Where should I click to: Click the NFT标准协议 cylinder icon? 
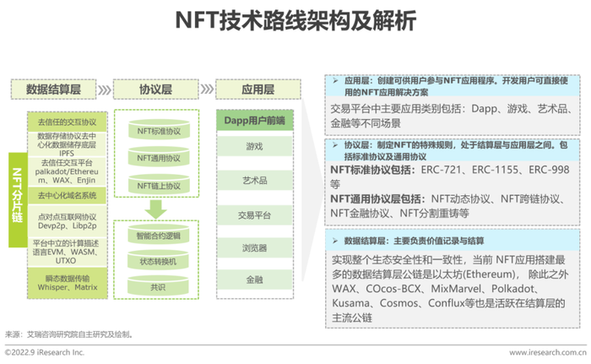[x=159, y=130]
